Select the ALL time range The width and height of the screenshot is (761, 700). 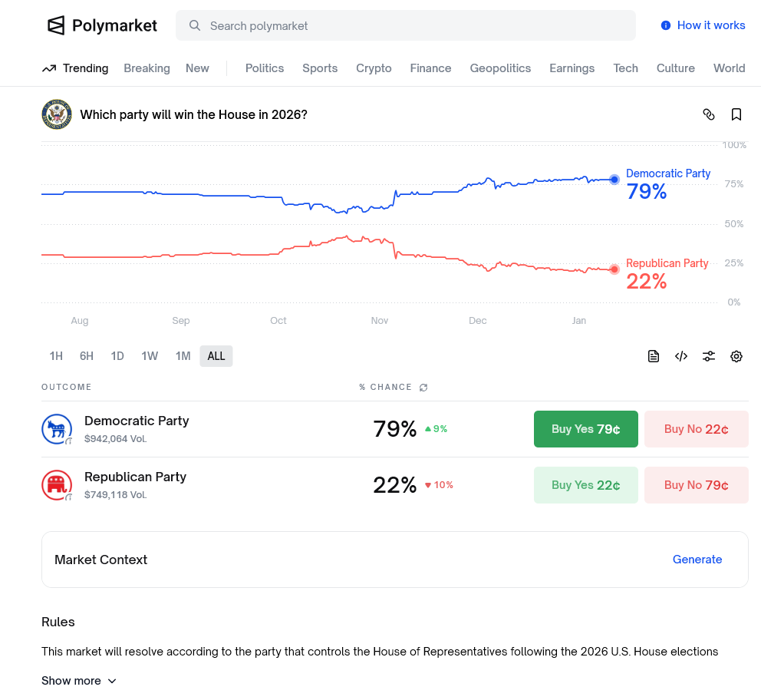(216, 356)
